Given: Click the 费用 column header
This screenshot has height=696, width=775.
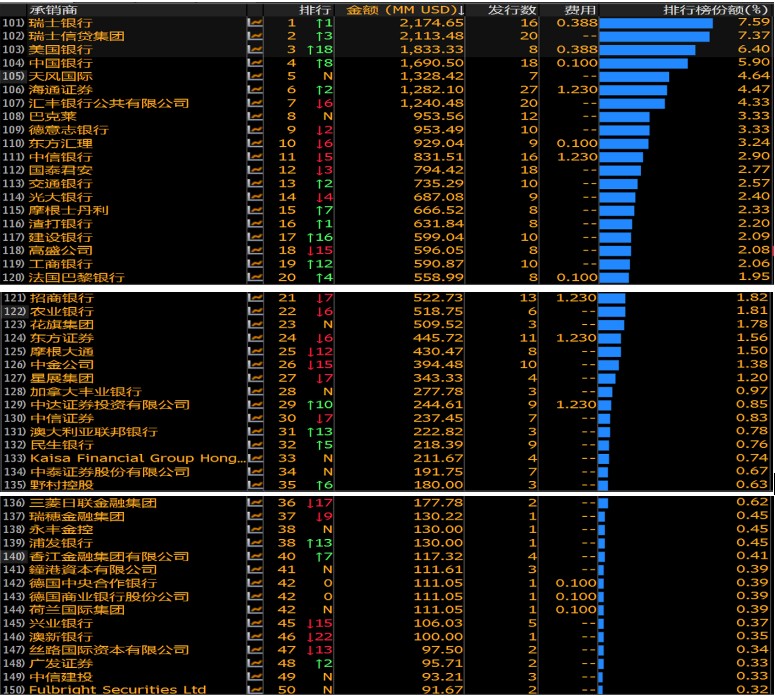Looking at the screenshot, I should [581, 10].
